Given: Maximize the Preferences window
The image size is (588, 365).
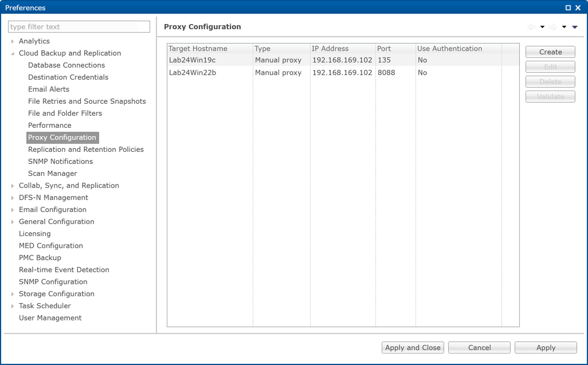Looking at the screenshot, I should [x=568, y=7].
